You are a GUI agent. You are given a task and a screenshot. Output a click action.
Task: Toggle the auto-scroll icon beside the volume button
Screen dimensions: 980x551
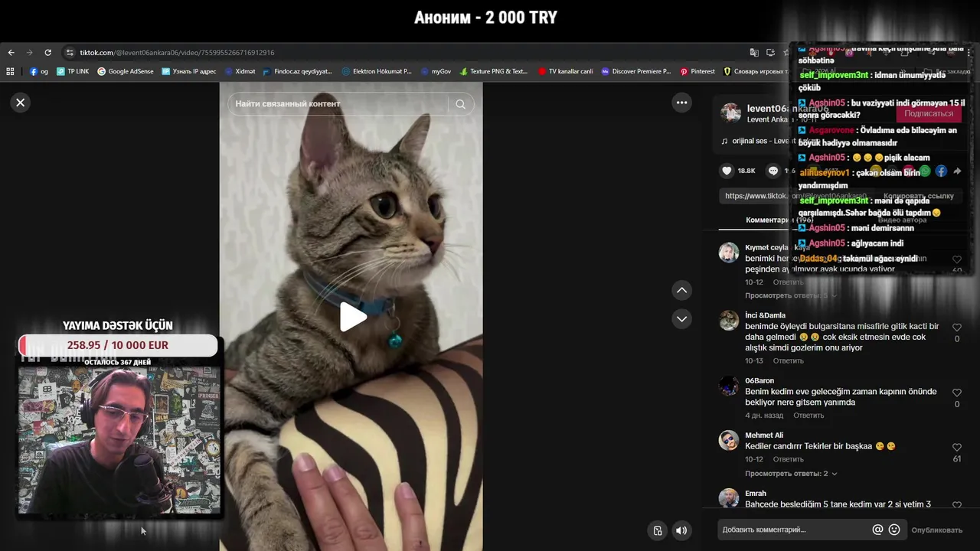[657, 530]
